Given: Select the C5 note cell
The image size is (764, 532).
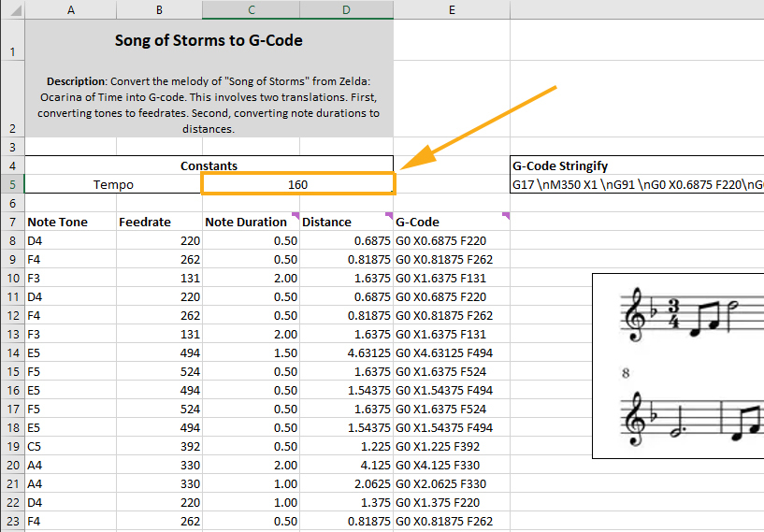Looking at the screenshot, I should tap(71, 446).
